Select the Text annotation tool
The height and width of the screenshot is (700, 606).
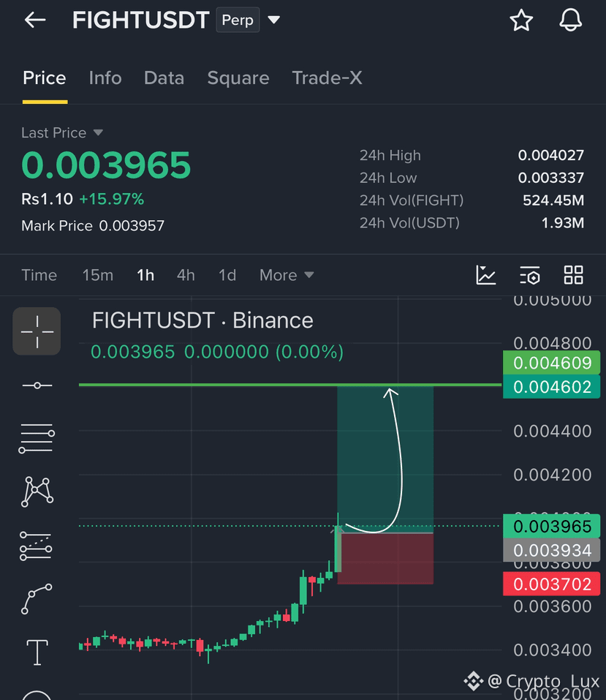(x=37, y=652)
